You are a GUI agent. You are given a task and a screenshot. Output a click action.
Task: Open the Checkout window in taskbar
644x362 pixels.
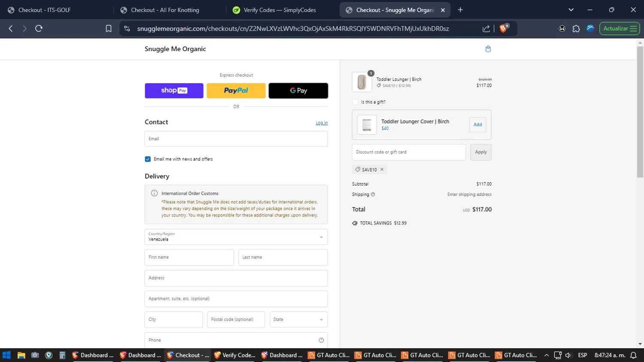188,355
